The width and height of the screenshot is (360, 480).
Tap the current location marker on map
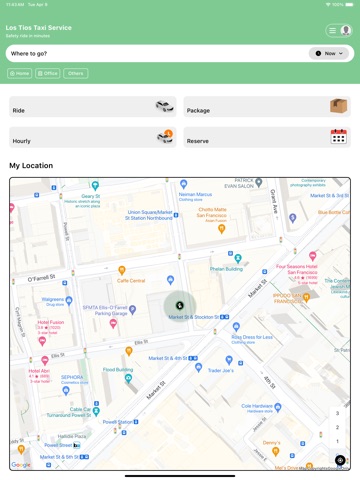pyautogui.click(x=180, y=305)
